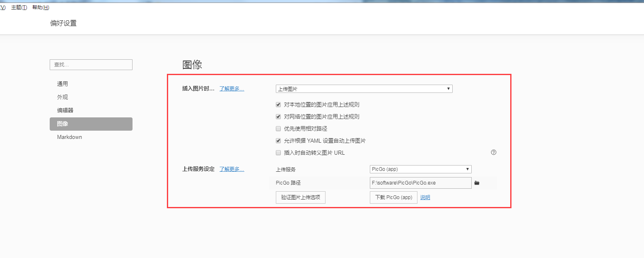
Task: Click the help question mark icon
Action: click(493, 152)
